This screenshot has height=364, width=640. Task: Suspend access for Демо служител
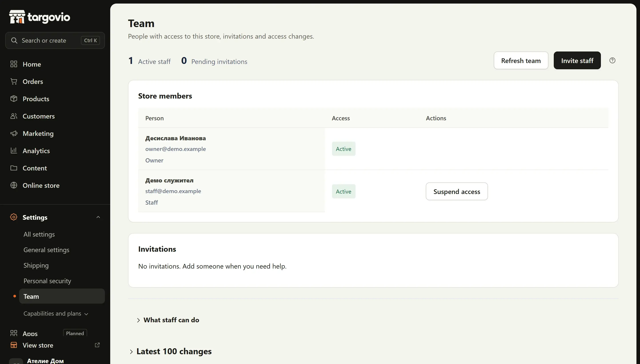(456, 192)
